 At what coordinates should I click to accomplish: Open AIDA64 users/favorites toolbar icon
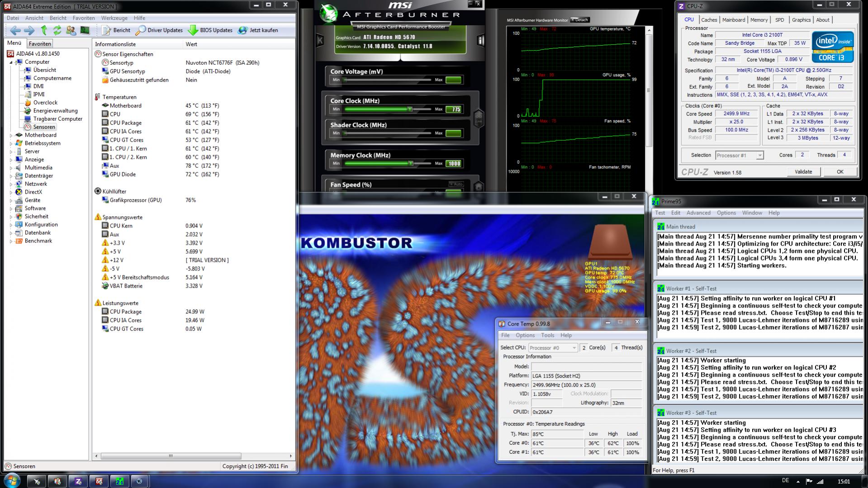tap(71, 30)
